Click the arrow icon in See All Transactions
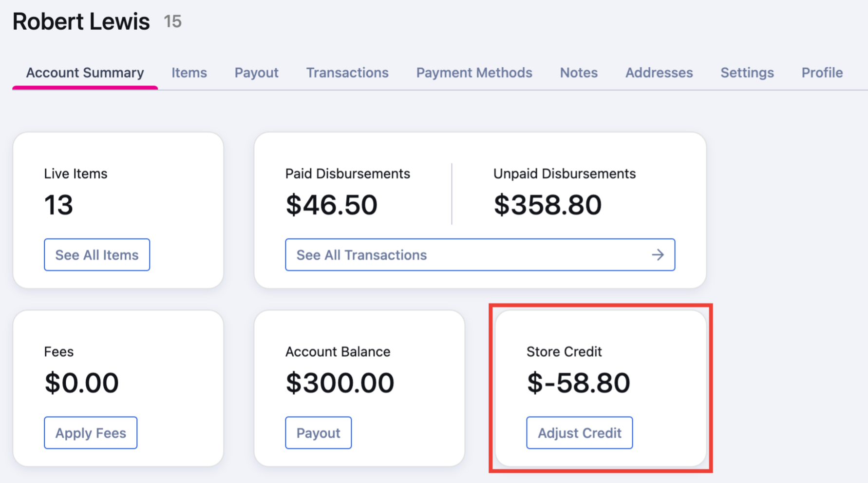The width and height of the screenshot is (868, 483). [658, 254]
